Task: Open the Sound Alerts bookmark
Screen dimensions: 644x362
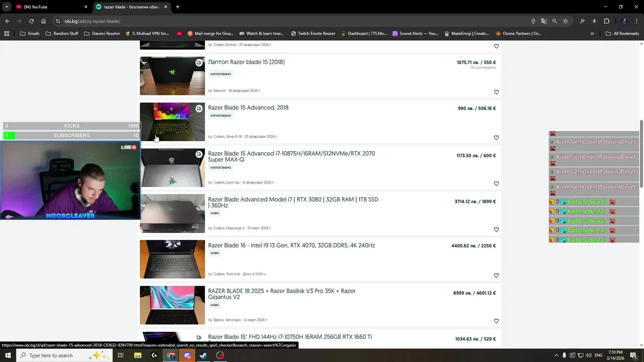Action: (x=415, y=34)
